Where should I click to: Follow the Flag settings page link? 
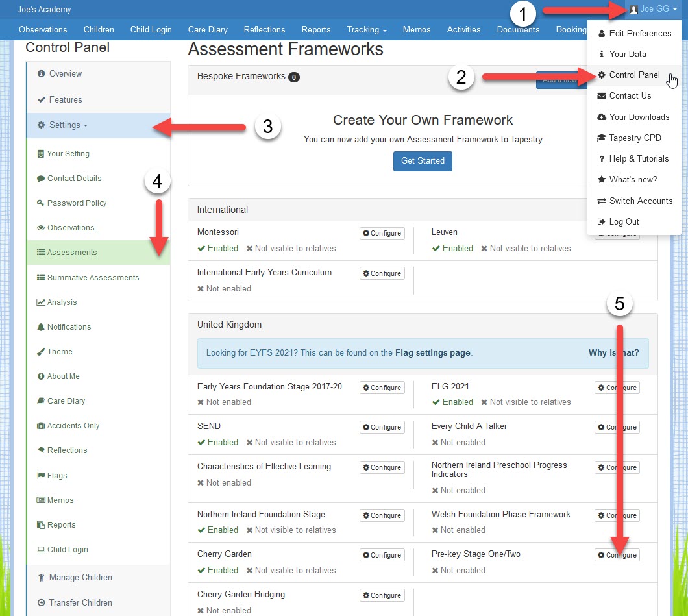pyautogui.click(x=432, y=353)
